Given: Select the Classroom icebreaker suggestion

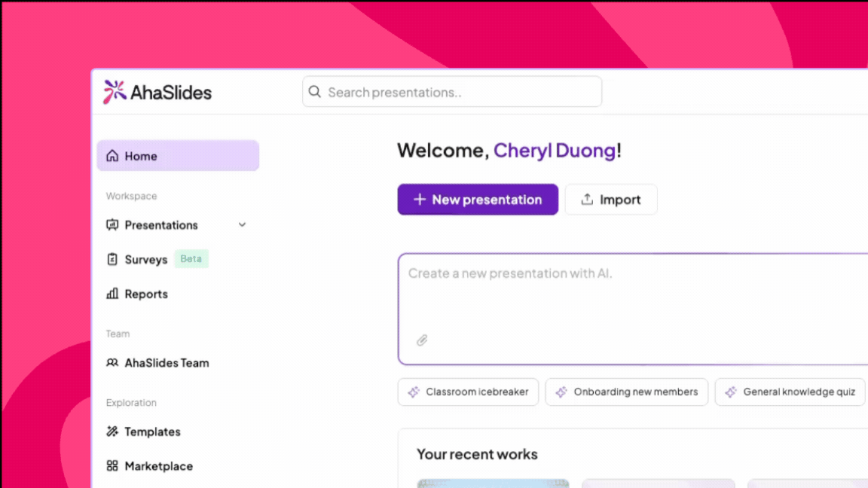Looking at the screenshot, I should click(x=468, y=392).
